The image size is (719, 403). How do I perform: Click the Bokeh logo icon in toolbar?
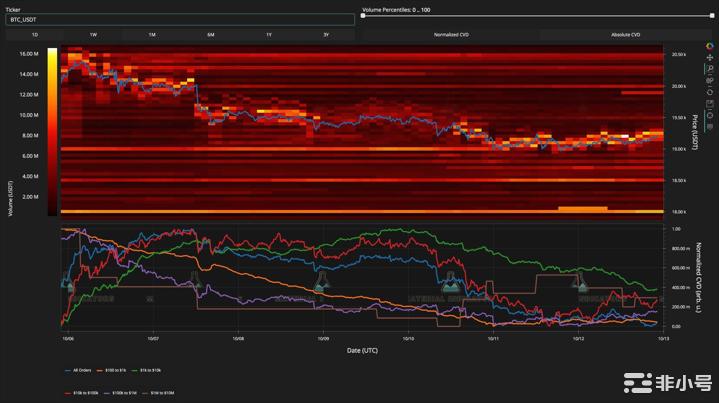(708, 48)
